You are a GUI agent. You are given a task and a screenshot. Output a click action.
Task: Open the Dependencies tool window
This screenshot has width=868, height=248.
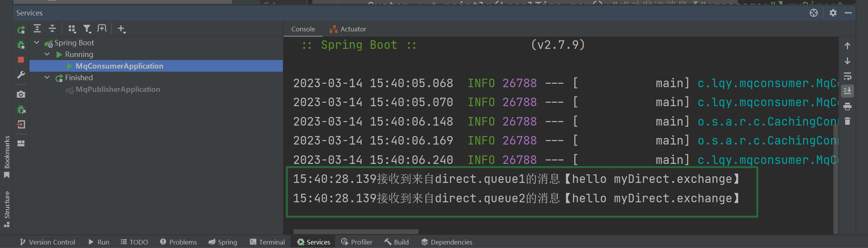pyautogui.click(x=447, y=242)
